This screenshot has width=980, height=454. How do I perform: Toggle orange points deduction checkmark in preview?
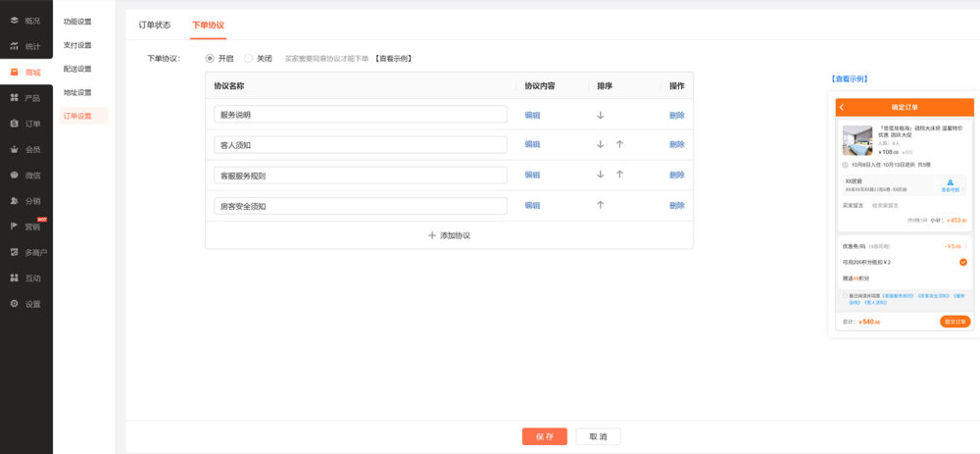963,262
